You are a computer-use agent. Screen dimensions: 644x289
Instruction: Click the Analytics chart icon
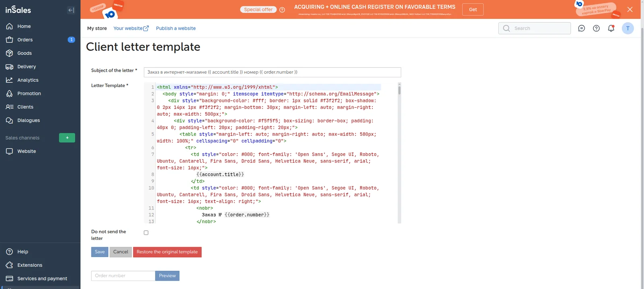(x=9, y=80)
